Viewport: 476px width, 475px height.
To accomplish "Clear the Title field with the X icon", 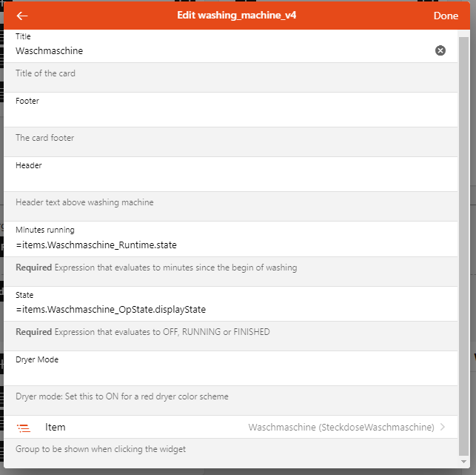I will pos(440,50).
